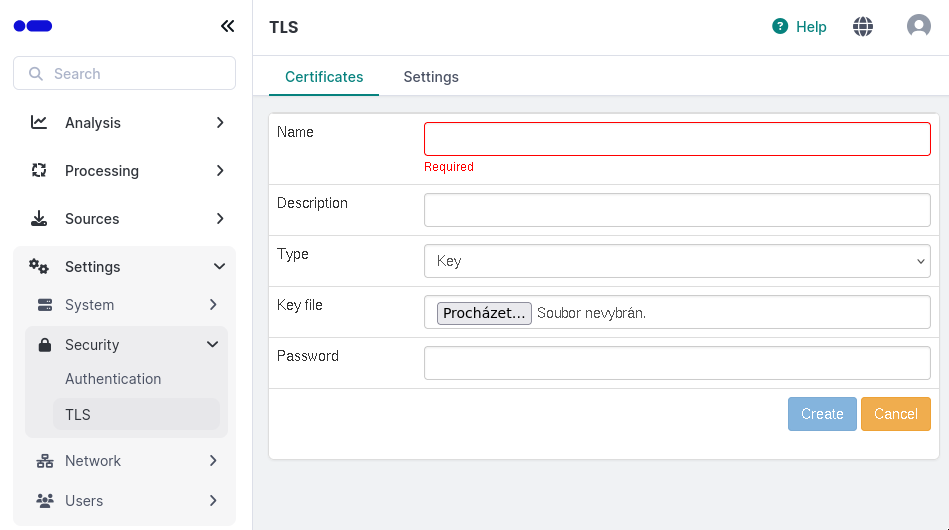
Task: Expand the Users section chevron
Action: coord(213,501)
